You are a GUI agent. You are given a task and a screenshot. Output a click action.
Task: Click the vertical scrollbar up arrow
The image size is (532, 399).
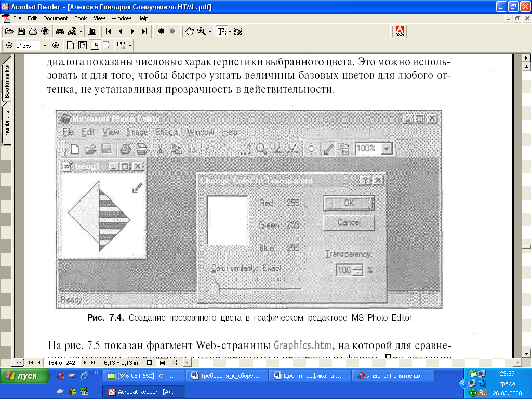(526, 66)
